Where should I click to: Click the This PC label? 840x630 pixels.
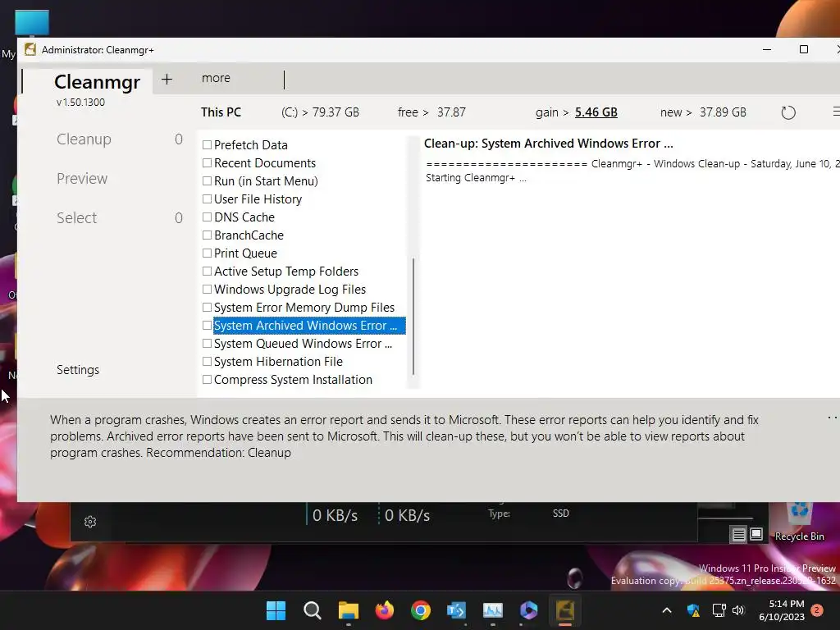221,112
